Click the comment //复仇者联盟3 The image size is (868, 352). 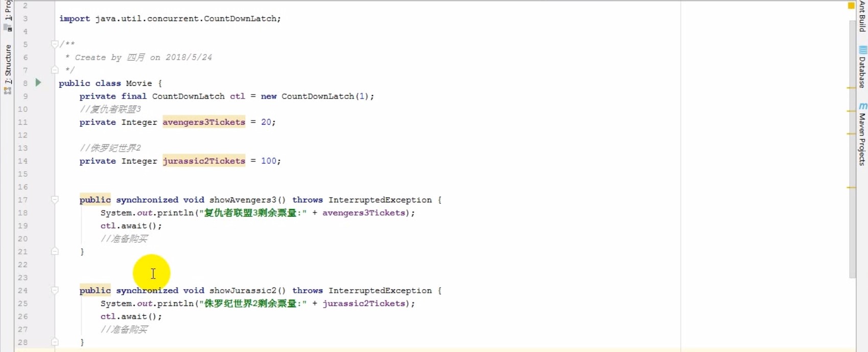click(110, 109)
